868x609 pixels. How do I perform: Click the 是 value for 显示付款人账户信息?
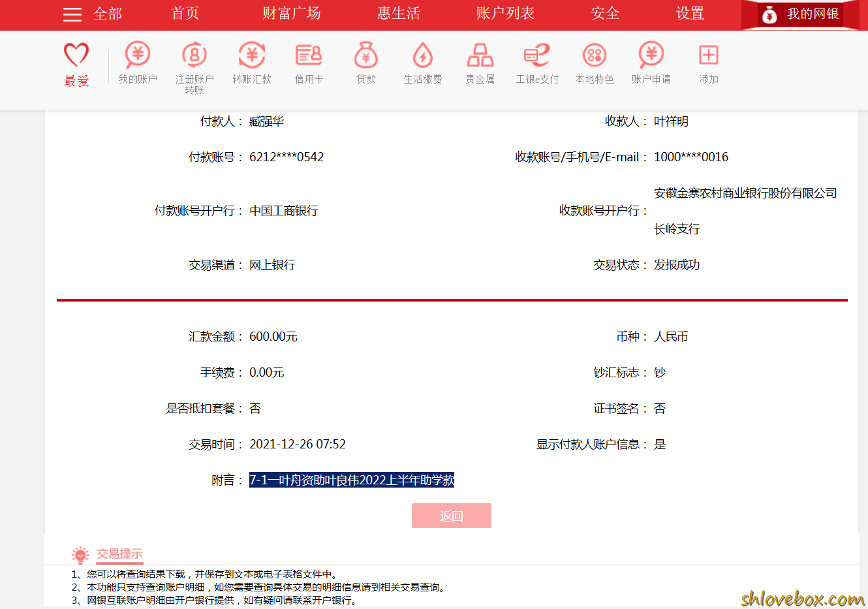click(x=660, y=445)
